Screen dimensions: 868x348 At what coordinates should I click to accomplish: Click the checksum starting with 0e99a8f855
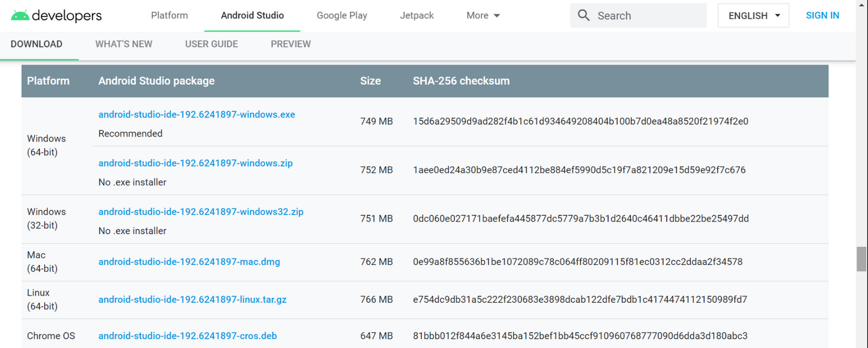coord(578,262)
